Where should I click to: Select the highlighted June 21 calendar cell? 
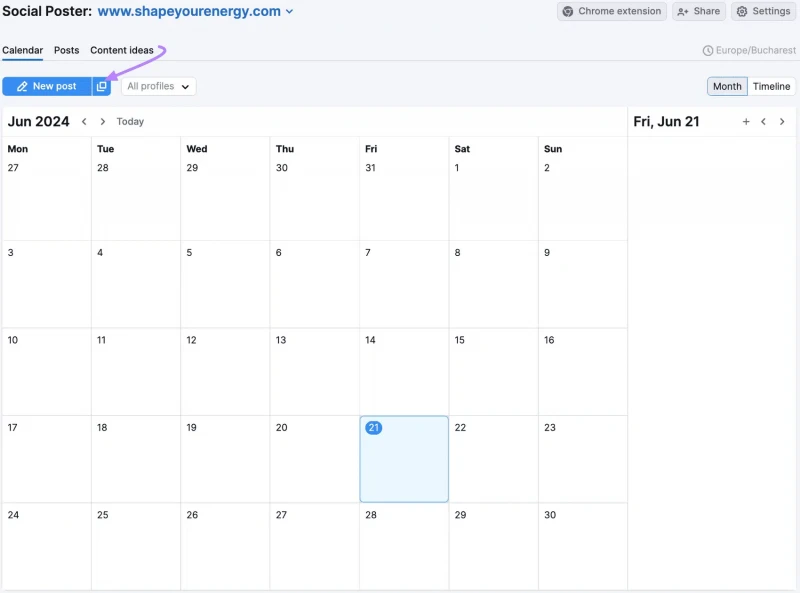404,459
